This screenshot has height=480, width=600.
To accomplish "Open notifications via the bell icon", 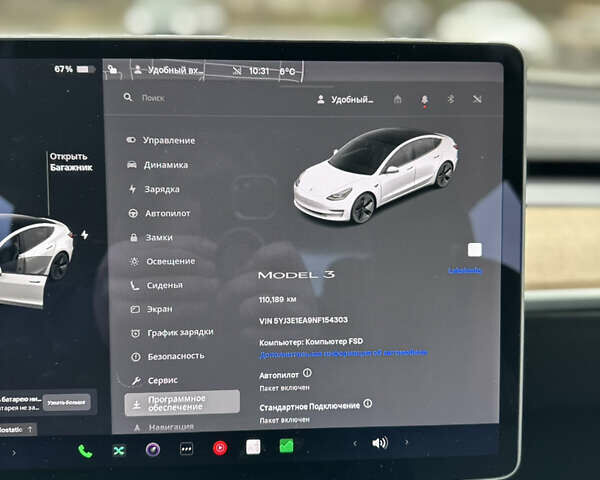I will (424, 99).
